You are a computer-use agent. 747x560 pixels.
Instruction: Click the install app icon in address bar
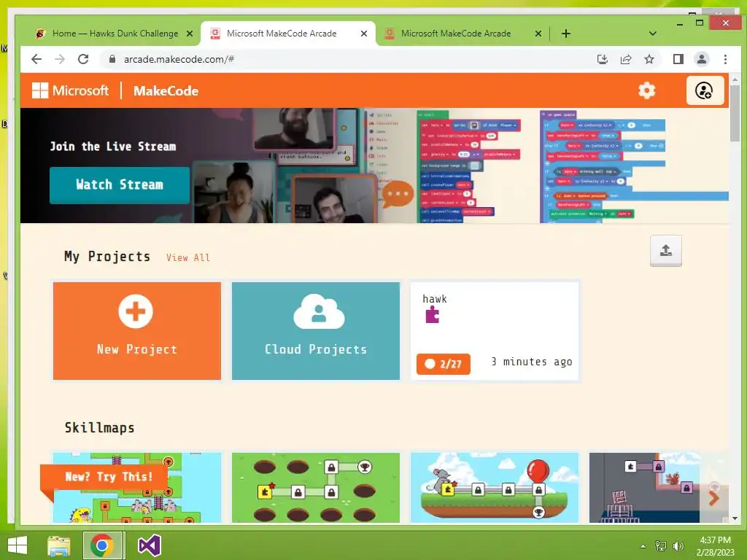pyautogui.click(x=602, y=59)
